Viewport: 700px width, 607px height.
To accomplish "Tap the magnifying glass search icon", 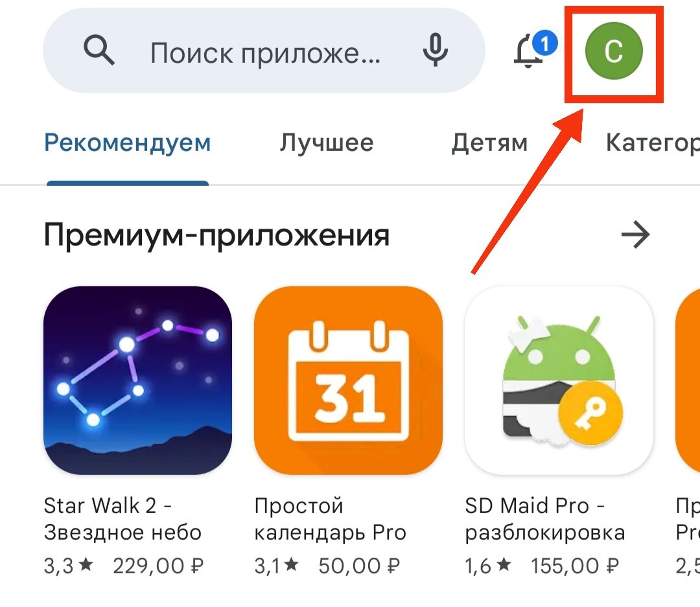I will tap(99, 51).
